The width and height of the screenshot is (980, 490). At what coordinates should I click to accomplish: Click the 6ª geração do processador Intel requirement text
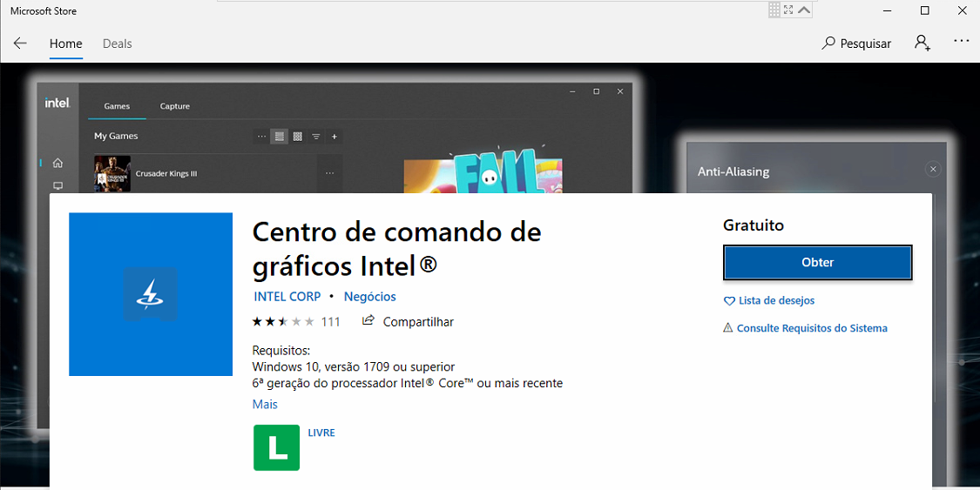408,383
